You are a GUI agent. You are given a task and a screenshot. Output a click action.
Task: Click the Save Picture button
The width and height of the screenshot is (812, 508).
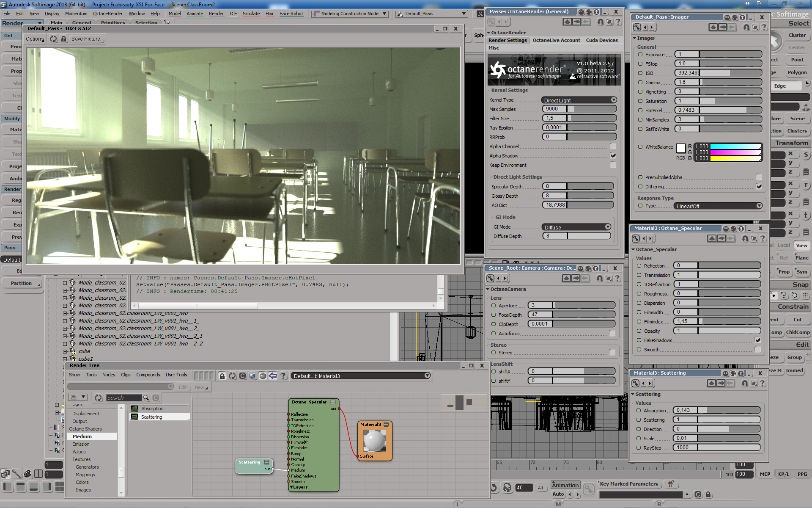tap(86, 39)
